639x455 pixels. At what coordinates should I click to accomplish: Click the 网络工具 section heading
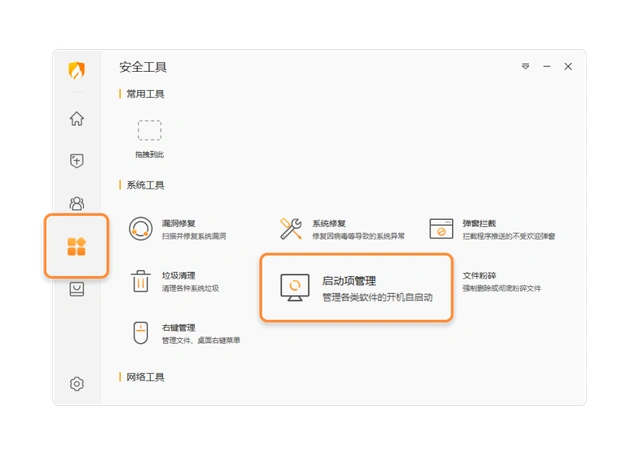click(x=145, y=377)
